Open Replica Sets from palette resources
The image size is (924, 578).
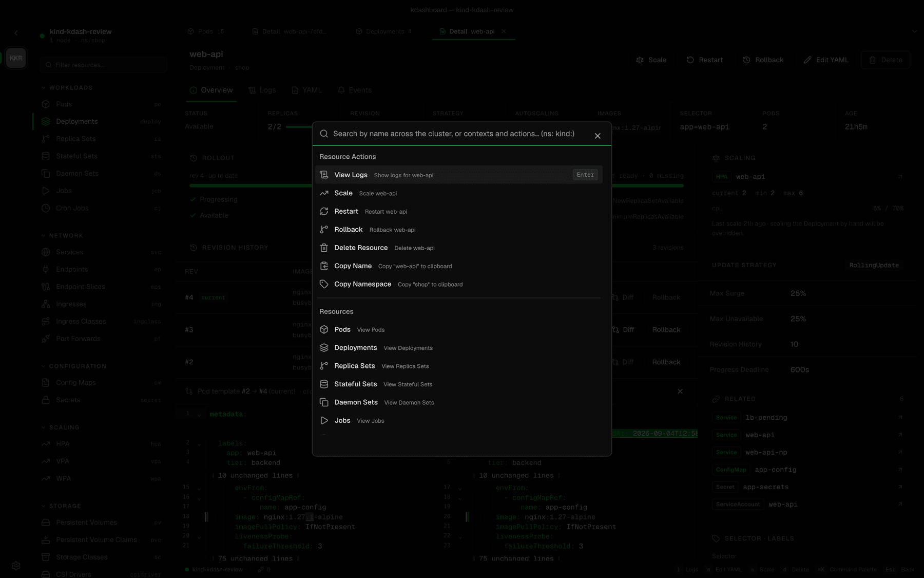pos(458,366)
